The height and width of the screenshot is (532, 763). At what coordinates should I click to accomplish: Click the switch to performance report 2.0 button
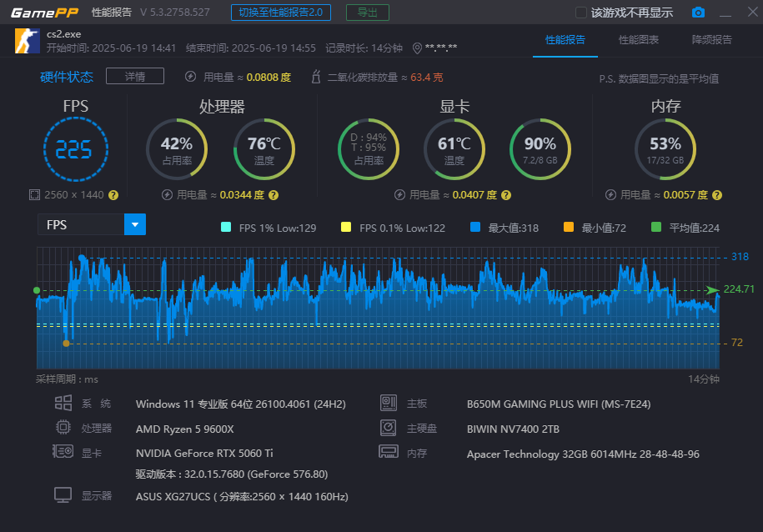point(281,12)
